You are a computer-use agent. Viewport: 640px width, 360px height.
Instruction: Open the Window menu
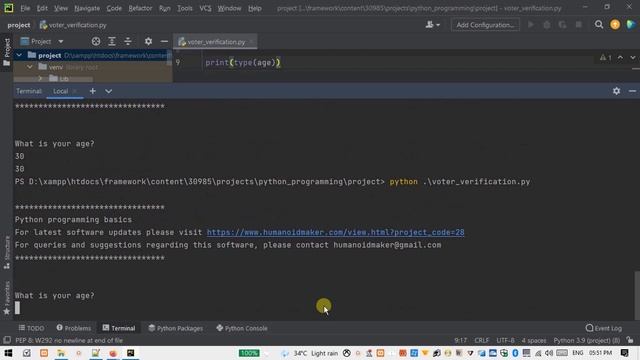(x=229, y=8)
